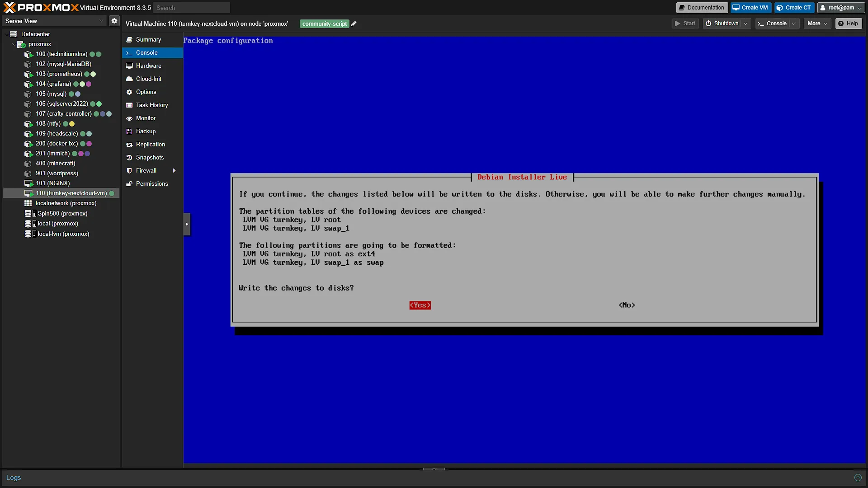Screen dimensions: 868x488
Task: Choose <No> in the installer dialog
Action: click(627, 305)
